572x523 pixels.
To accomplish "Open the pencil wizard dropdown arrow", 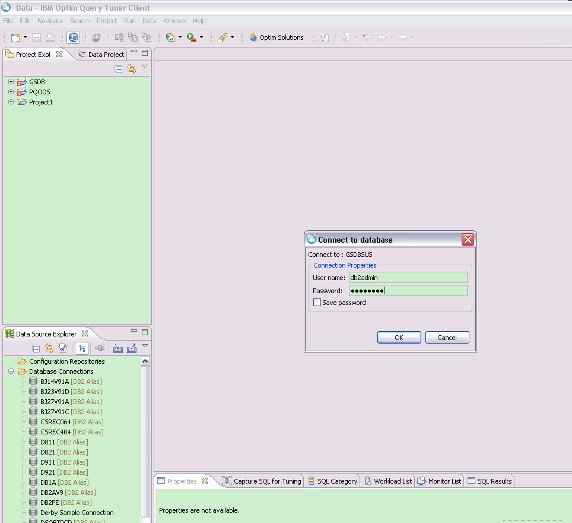I will [232, 37].
